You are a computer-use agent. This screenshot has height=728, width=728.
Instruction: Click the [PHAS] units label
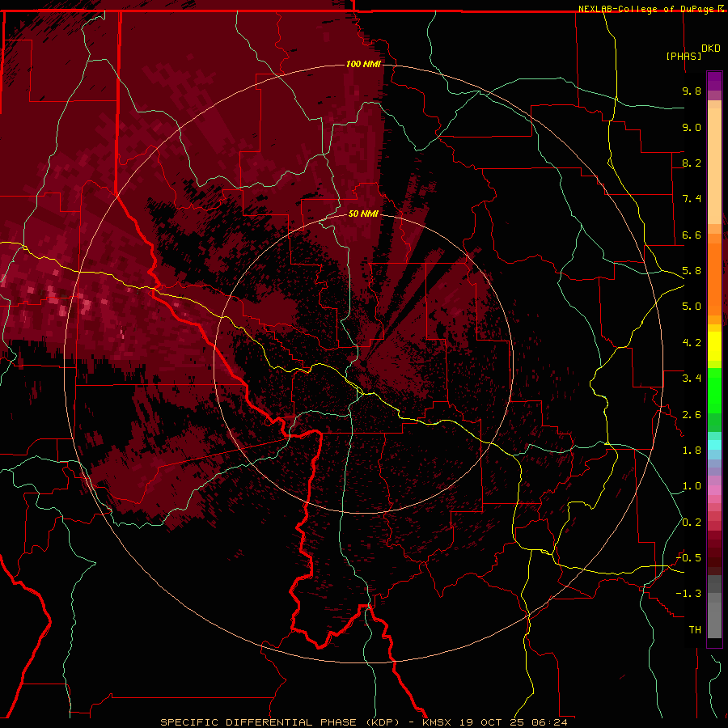coord(684,56)
